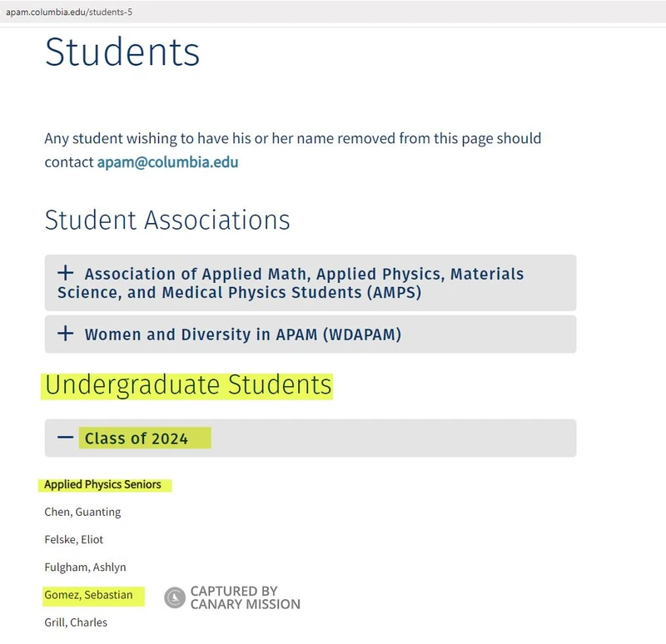
Task: Click the Student Associations heading
Action: [167, 220]
